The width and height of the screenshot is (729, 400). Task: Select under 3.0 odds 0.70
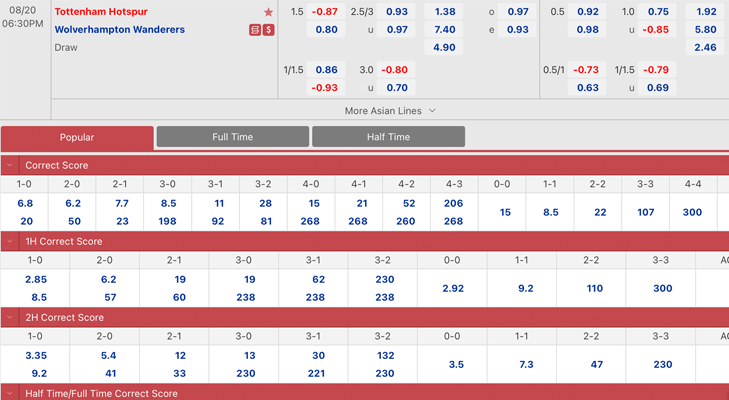point(396,87)
